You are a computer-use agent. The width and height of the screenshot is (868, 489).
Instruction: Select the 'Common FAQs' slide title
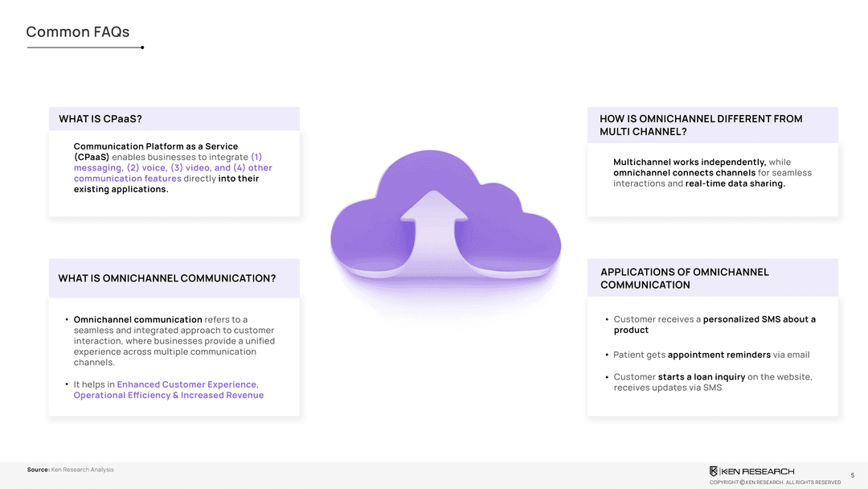[x=77, y=32]
